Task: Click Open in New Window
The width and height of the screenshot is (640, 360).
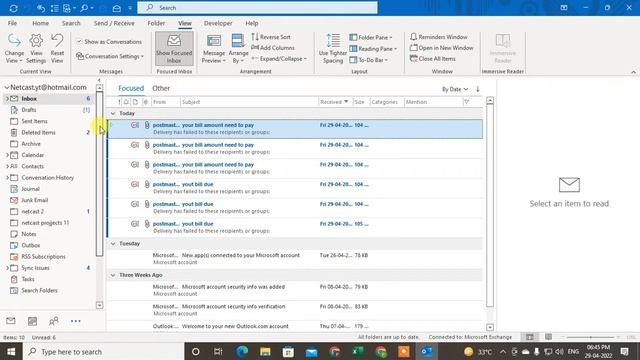Action: (442, 48)
